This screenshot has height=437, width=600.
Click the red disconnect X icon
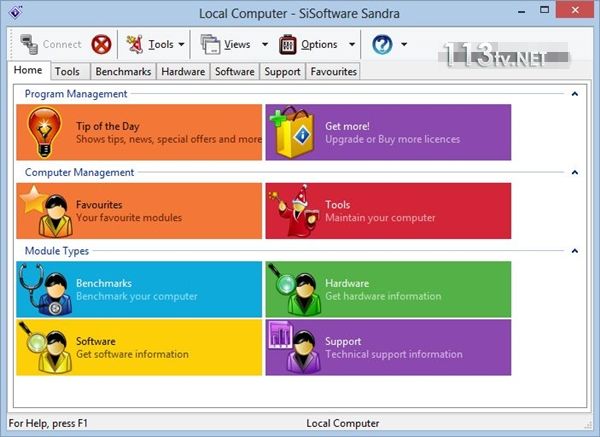click(101, 44)
